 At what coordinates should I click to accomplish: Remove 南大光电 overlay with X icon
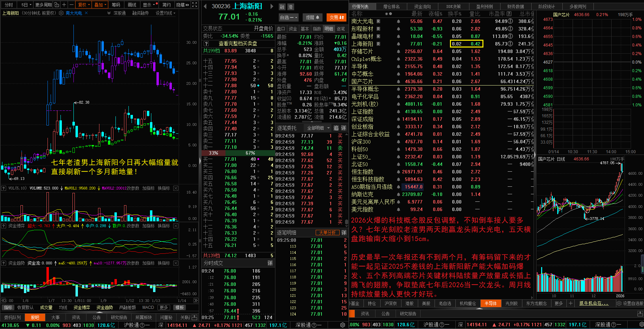click(x=86, y=13)
